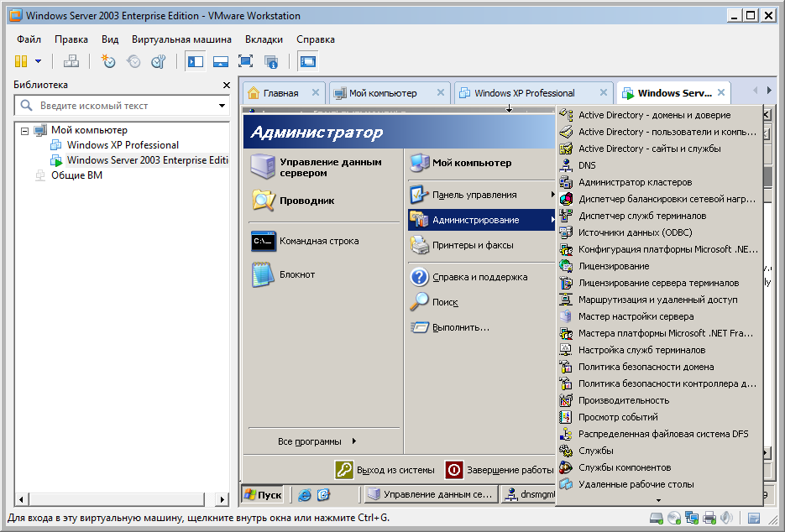Open Проводник from the Start menu
Viewport: 785px width, 532px height.
click(x=323, y=201)
